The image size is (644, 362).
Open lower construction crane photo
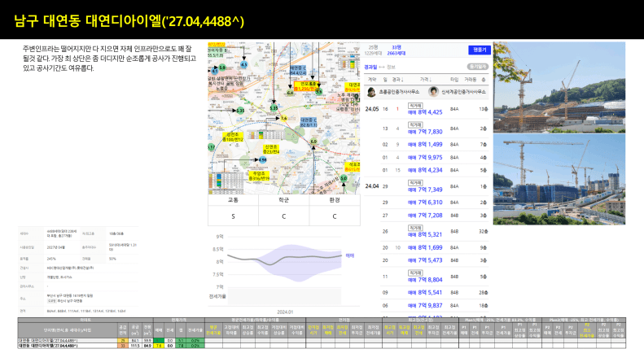[559, 179]
